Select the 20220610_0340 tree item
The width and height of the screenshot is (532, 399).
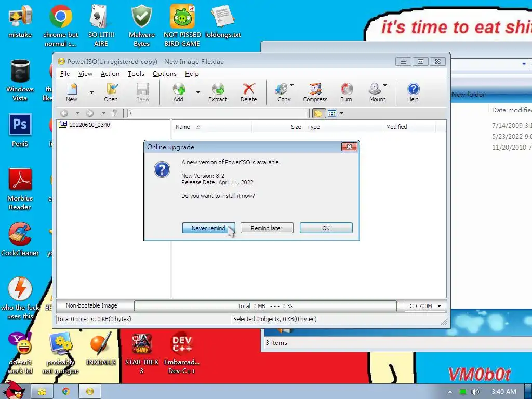(85, 125)
